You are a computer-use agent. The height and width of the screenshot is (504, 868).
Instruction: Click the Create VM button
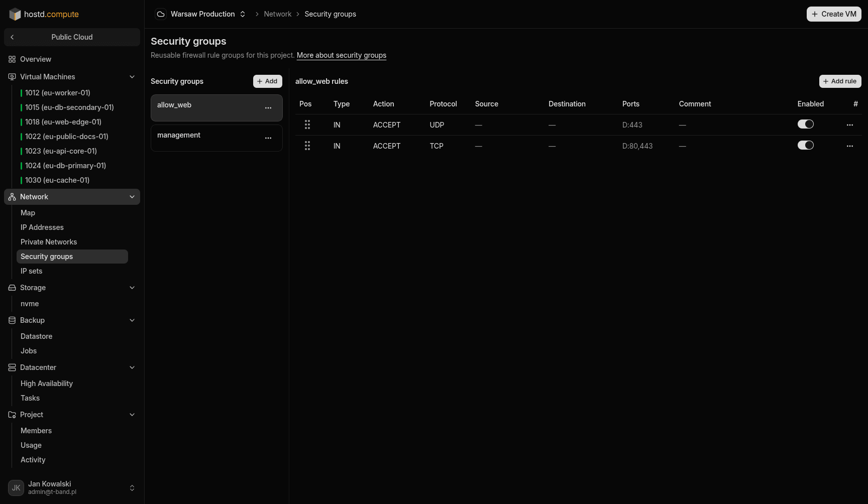coord(834,14)
